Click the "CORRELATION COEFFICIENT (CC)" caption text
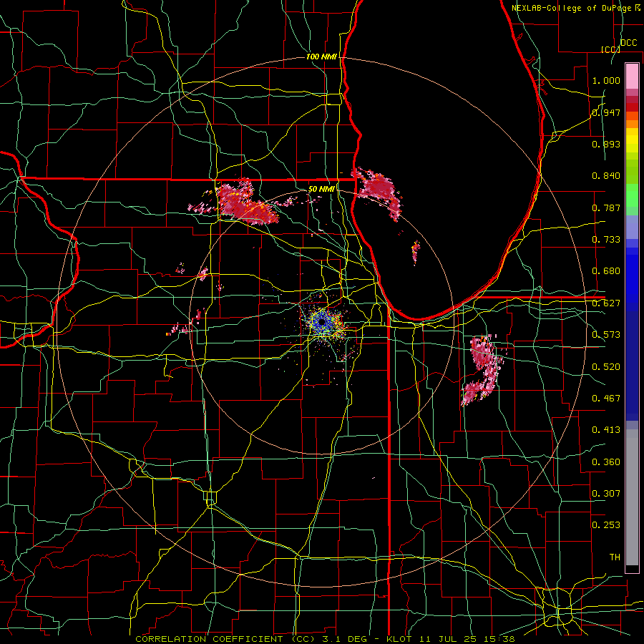Screen dimensions: 644x644 pos(225,639)
